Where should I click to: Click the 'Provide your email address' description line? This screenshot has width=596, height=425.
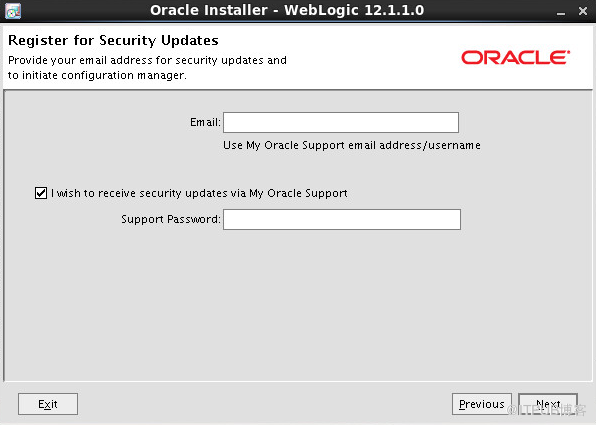click(x=147, y=60)
